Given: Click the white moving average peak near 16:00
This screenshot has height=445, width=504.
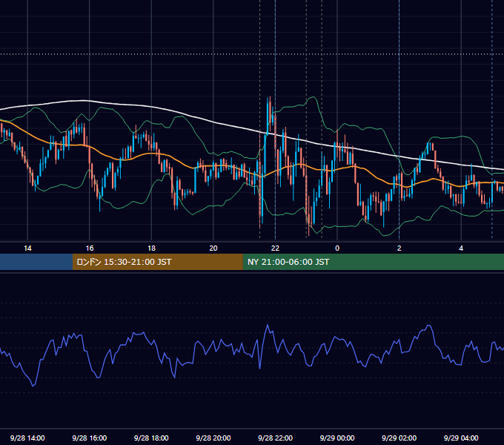Looking at the screenshot, I should (x=84, y=101).
